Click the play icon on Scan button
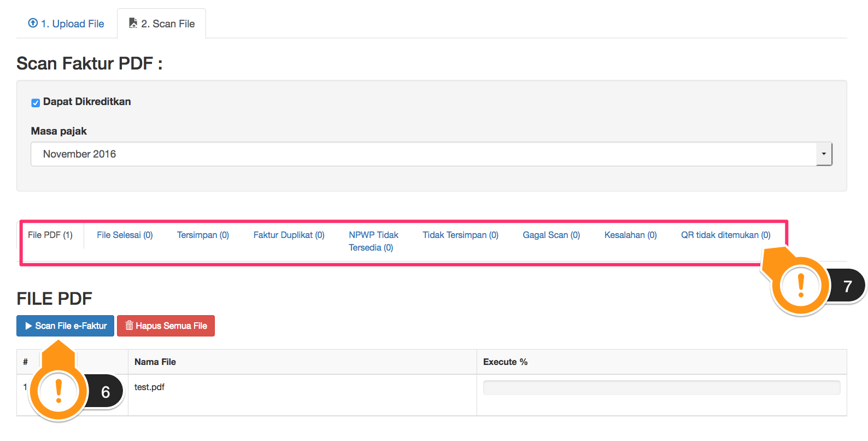Screen dimensions: 868x441 28,326
